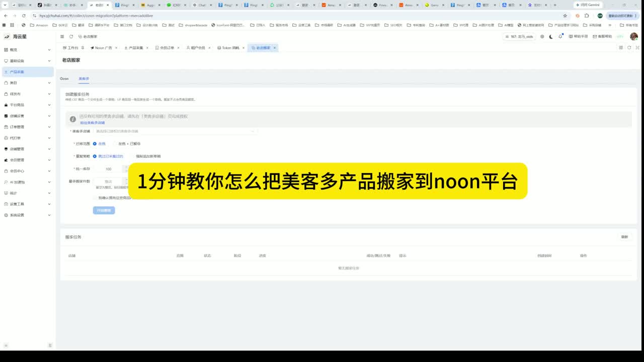
Task: Click the browser address bar URL
Action: pyautogui.click(x=96, y=16)
